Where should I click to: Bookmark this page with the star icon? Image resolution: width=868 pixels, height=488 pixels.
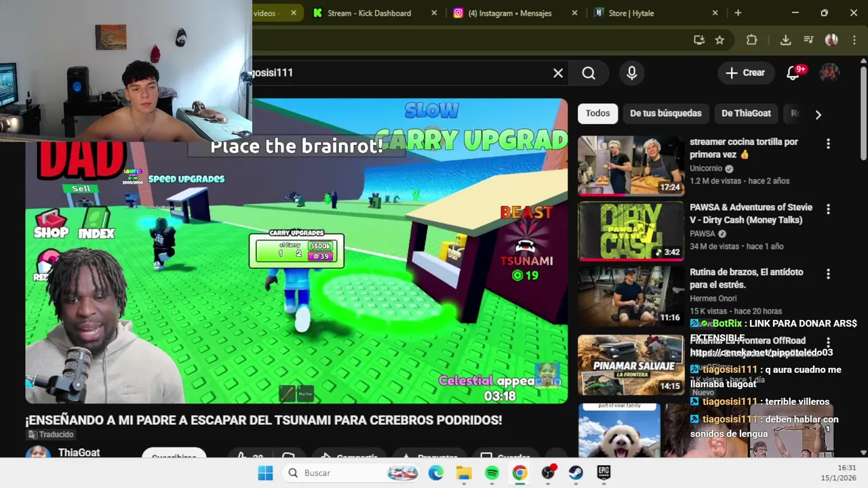pyautogui.click(x=719, y=40)
